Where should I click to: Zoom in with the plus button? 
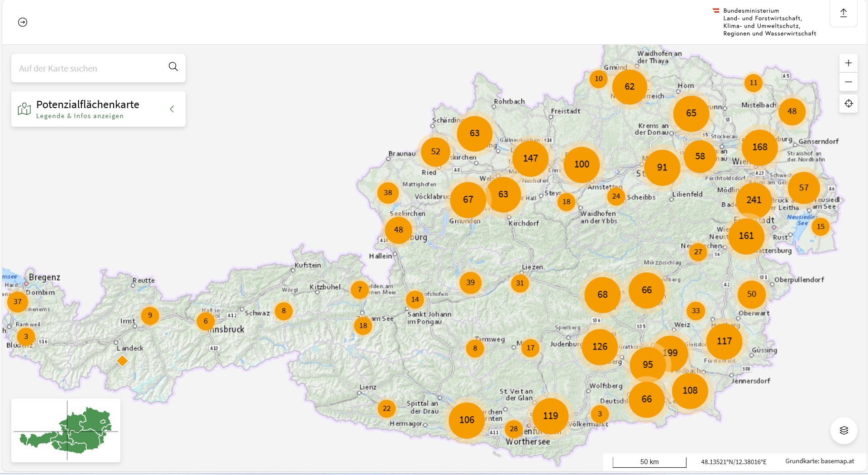(x=848, y=63)
